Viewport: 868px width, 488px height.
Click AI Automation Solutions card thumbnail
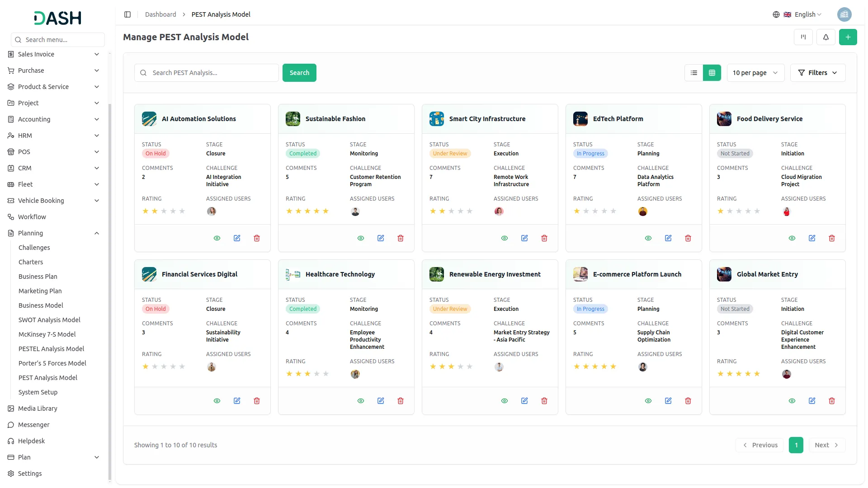pyautogui.click(x=149, y=119)
